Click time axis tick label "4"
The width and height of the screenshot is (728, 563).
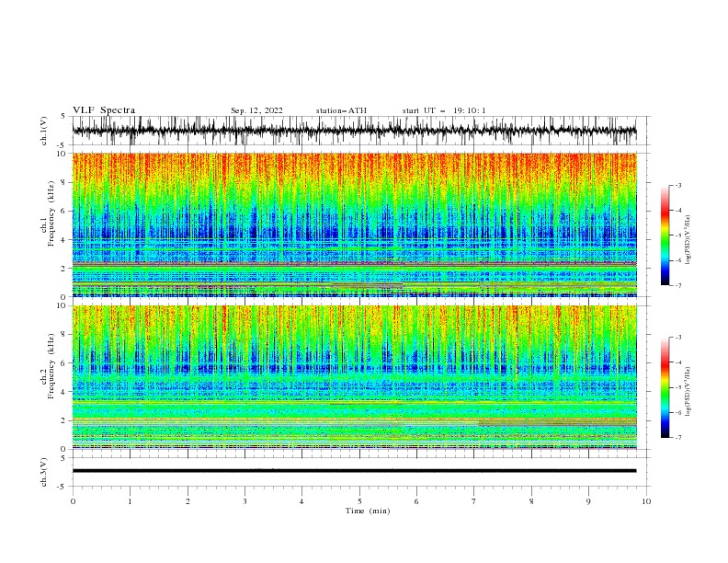pyautogui.click(x=302, y=501)
